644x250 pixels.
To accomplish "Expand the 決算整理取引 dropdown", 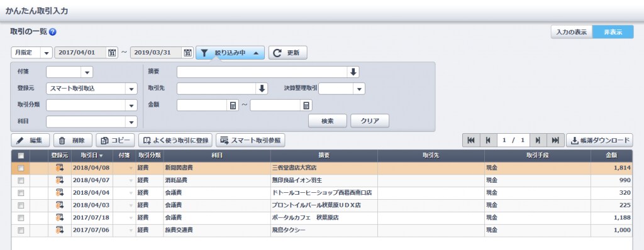I will [359, 89].
